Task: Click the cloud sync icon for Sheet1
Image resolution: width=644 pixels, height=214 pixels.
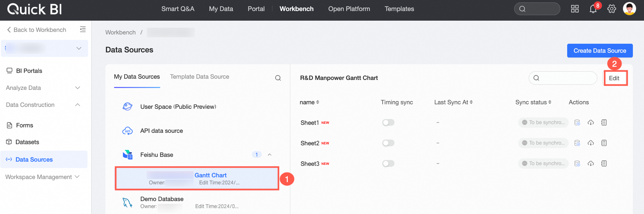Action: click(591, 122)
